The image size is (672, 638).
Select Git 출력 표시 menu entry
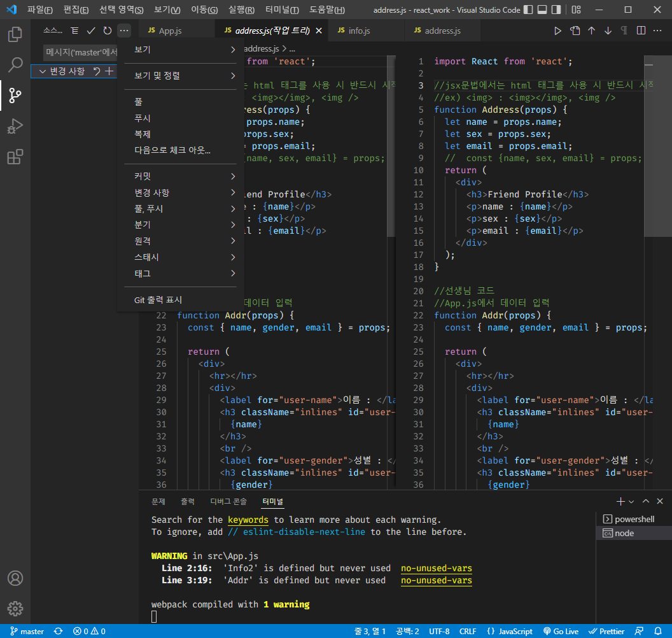pos(181,300)
